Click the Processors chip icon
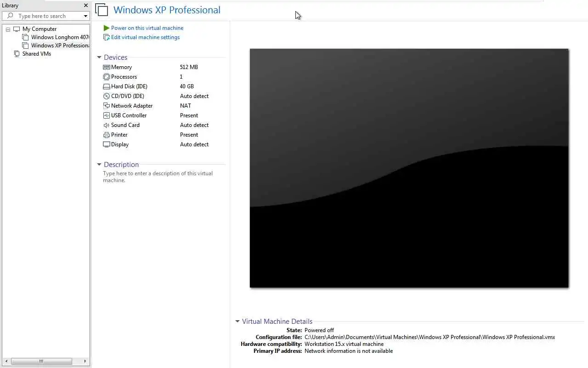The height and width of the screenshot is (368, 588). [x=107, y=77]
